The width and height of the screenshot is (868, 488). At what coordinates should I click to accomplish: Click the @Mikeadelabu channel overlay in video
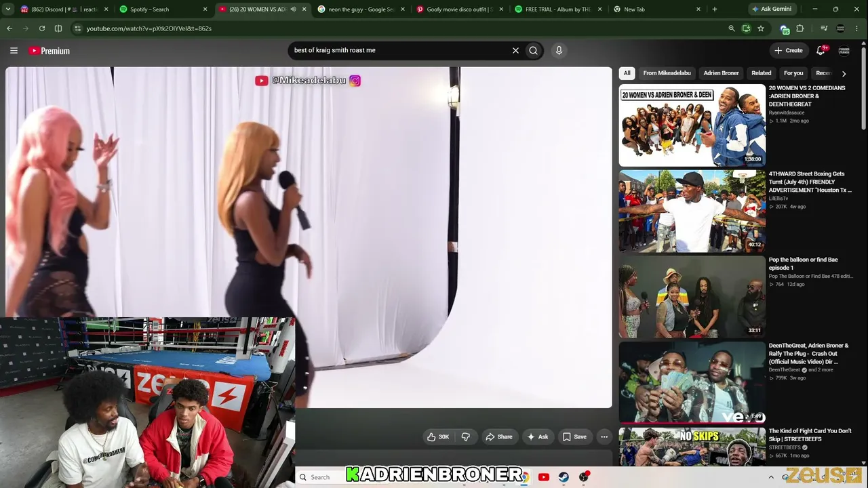308,81
